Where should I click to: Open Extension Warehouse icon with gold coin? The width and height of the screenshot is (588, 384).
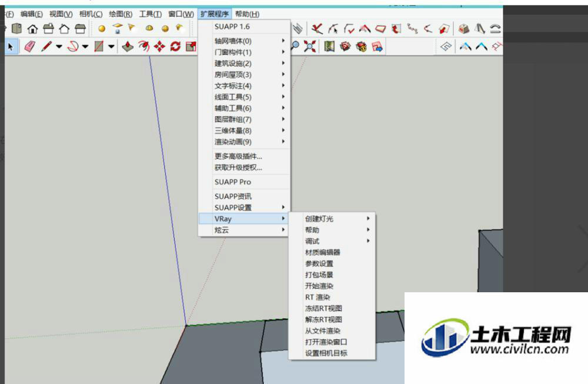pos(361,46)
